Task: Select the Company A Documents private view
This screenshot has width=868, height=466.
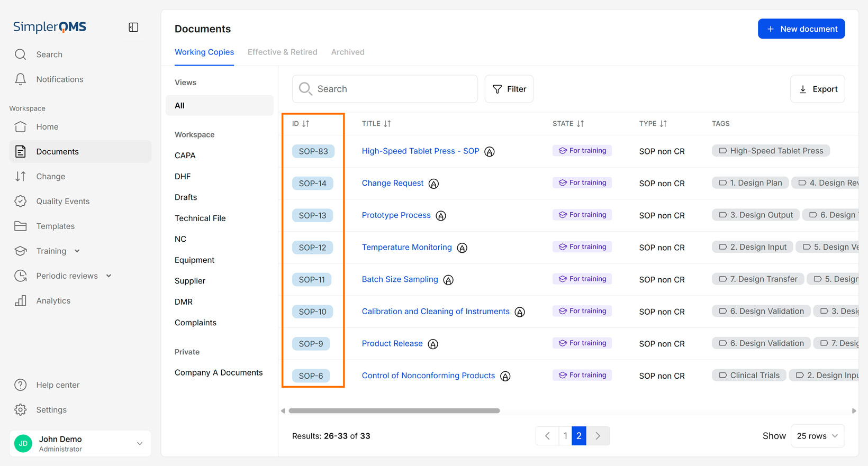Action: coord(219,373)
